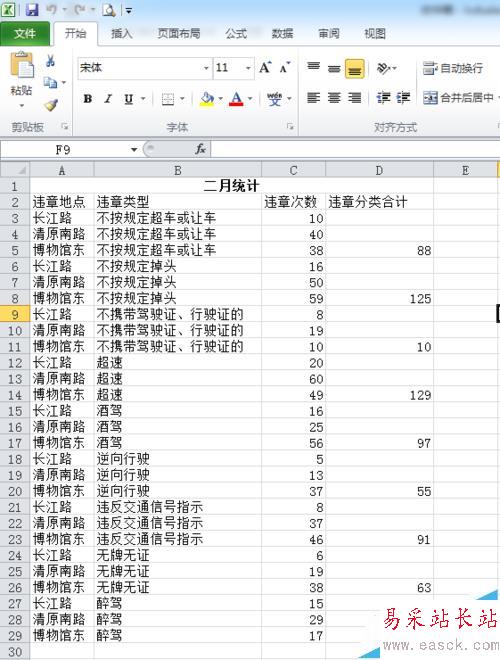The height and width of the screenshot is (660, 500).
Task: Click the Decrease Indent icon
Action: (x=383, y=98)
